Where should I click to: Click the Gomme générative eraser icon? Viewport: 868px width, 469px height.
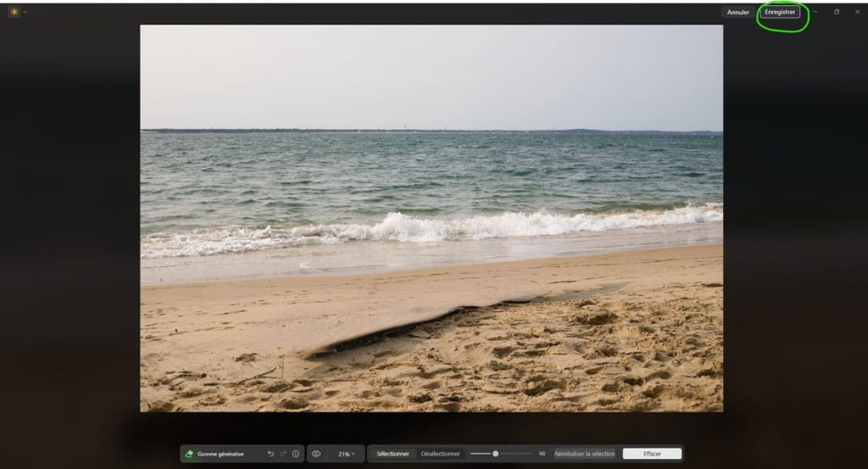point(189,454)
